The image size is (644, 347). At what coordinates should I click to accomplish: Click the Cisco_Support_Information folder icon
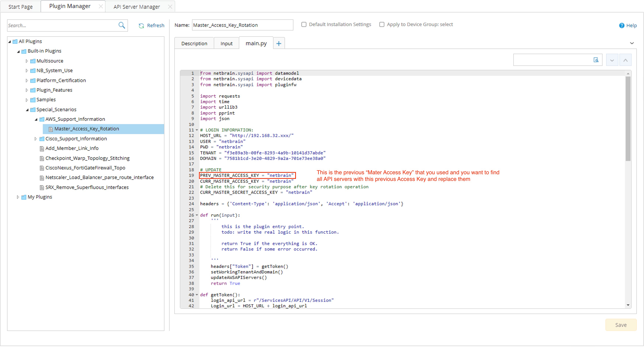pos(42,138)
